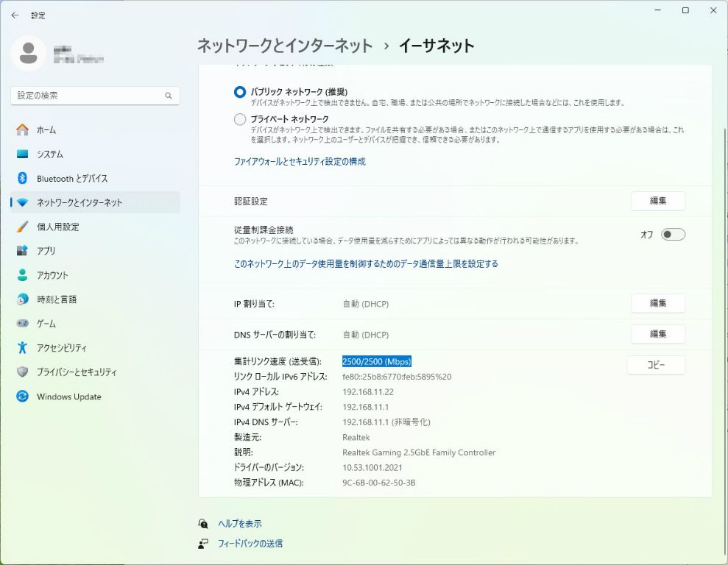Click 編集 button for IP assignment

[x=657, y=303]
